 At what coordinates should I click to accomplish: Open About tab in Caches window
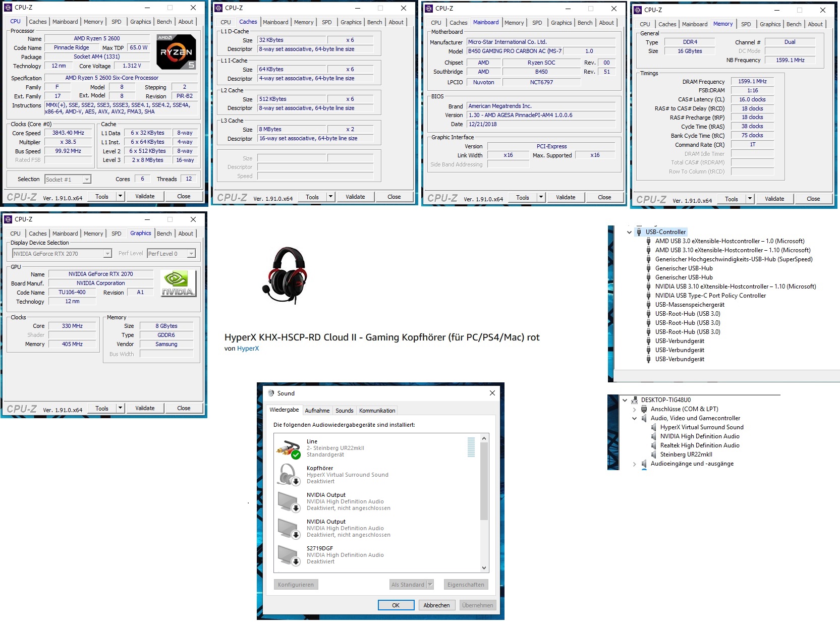coord(396,22)
